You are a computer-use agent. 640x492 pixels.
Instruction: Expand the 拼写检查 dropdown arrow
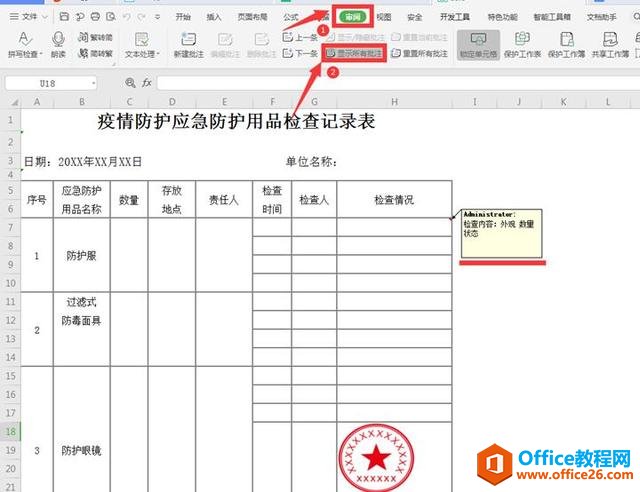pyautogui.click(x=41, y=54)
